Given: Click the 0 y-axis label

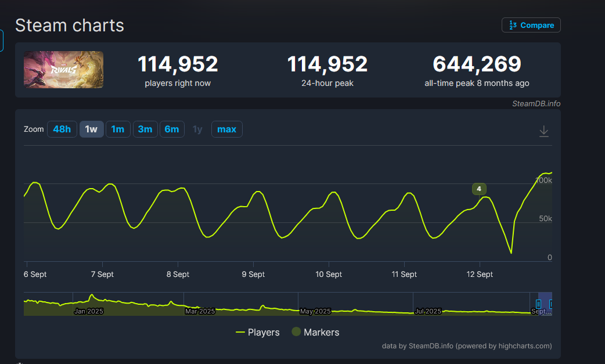Looking at the screenshot, I should [x=550, y=258].
